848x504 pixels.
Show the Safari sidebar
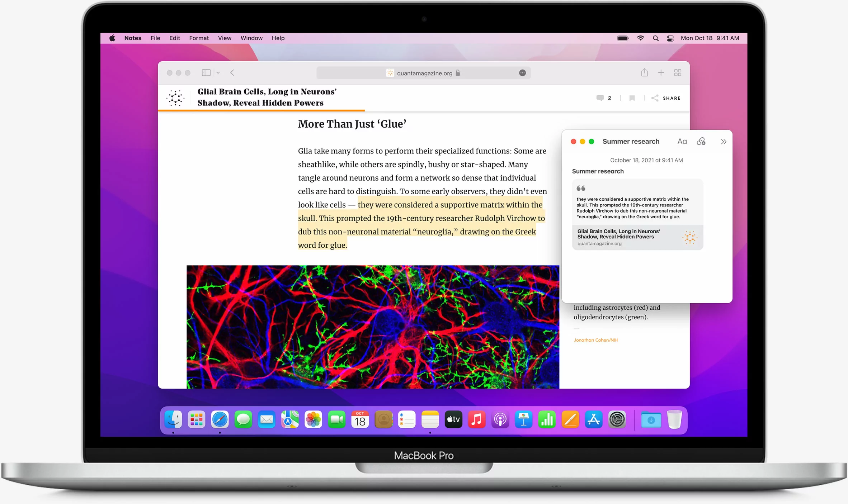point(206,73)
